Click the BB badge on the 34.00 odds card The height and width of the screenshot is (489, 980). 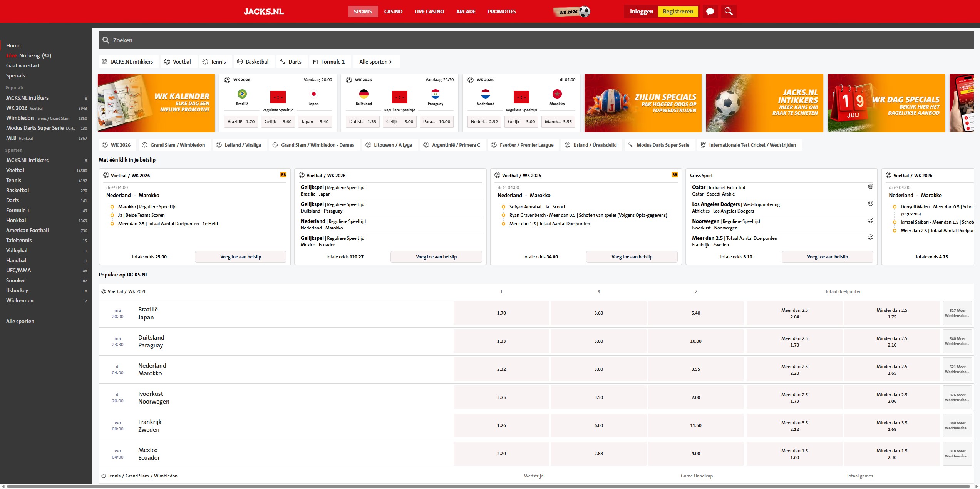(x=675, y=175)
